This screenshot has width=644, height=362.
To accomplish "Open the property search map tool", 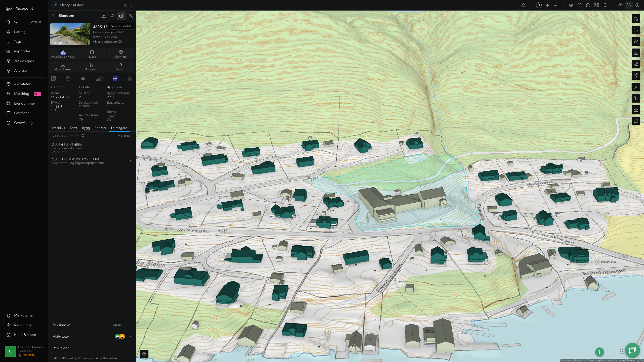I will pos(636,41).
